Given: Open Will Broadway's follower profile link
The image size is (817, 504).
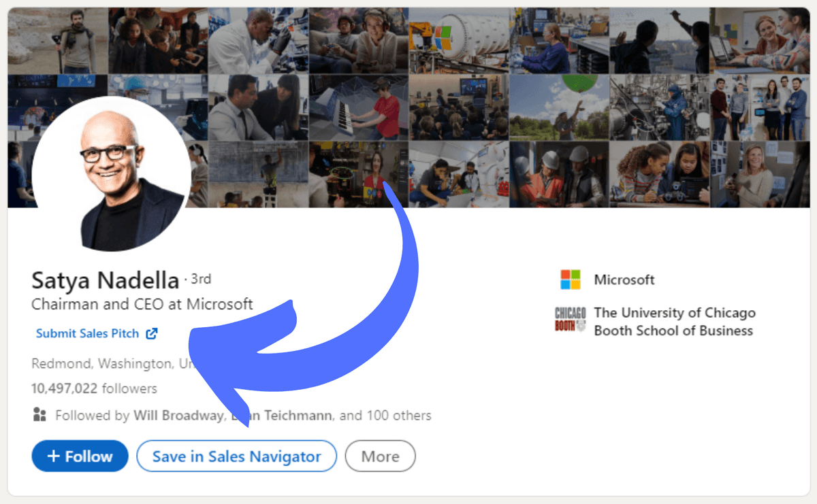Looking at the screenshot, I should coord(178,415).
